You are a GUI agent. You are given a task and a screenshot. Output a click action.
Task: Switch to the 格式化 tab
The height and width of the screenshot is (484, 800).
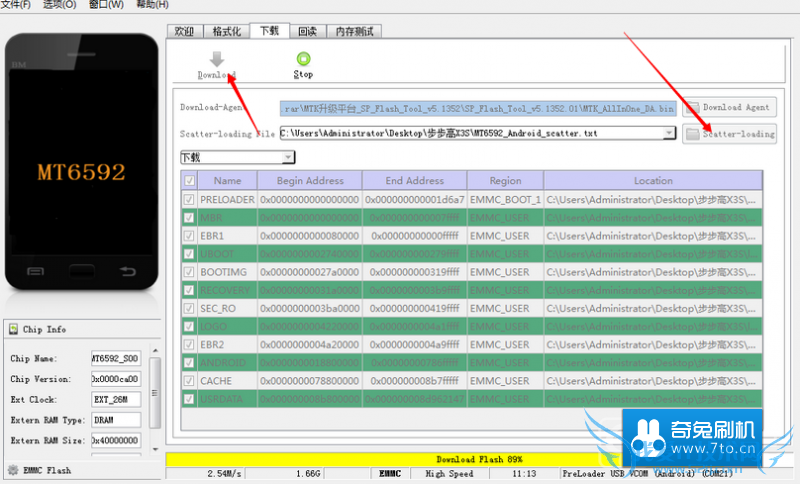point(225,31)
